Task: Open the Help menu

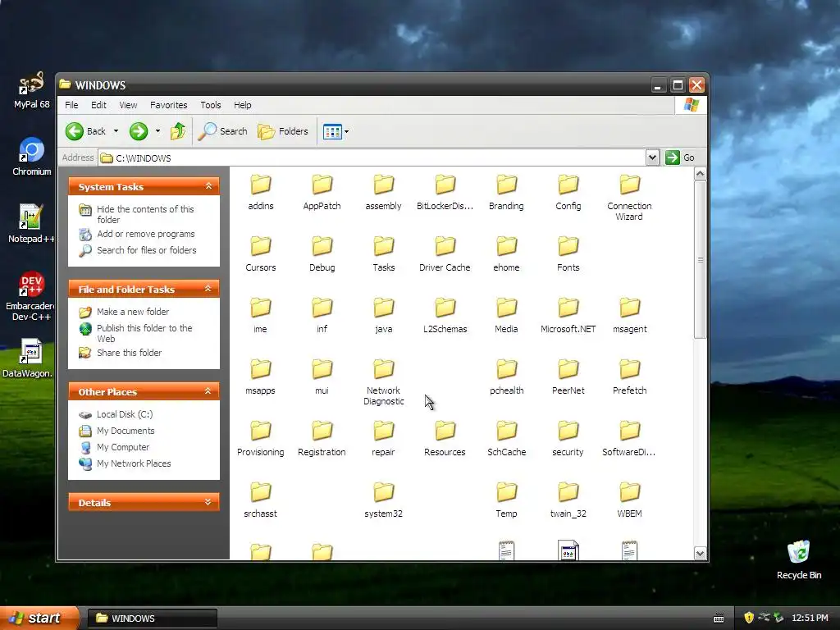Action: [242, 105]
